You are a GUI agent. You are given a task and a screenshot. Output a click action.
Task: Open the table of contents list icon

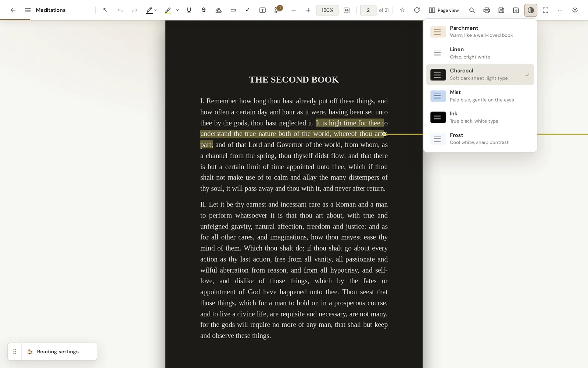[28, 10]
